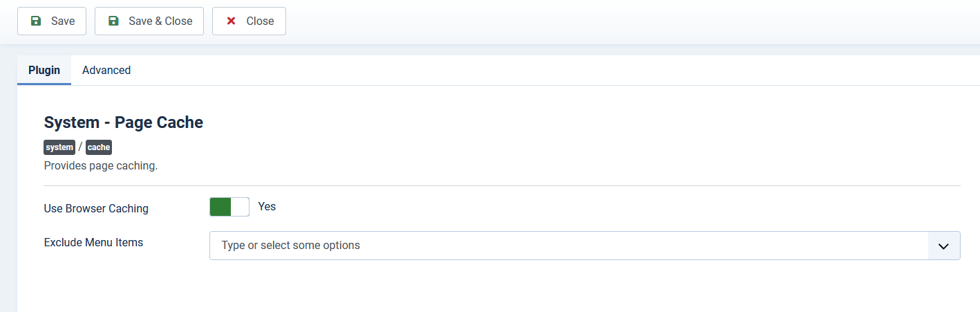Viewport: 980px width, 312px height.
Task: Save the plugin using the Save text
Action: coord(63,21)
